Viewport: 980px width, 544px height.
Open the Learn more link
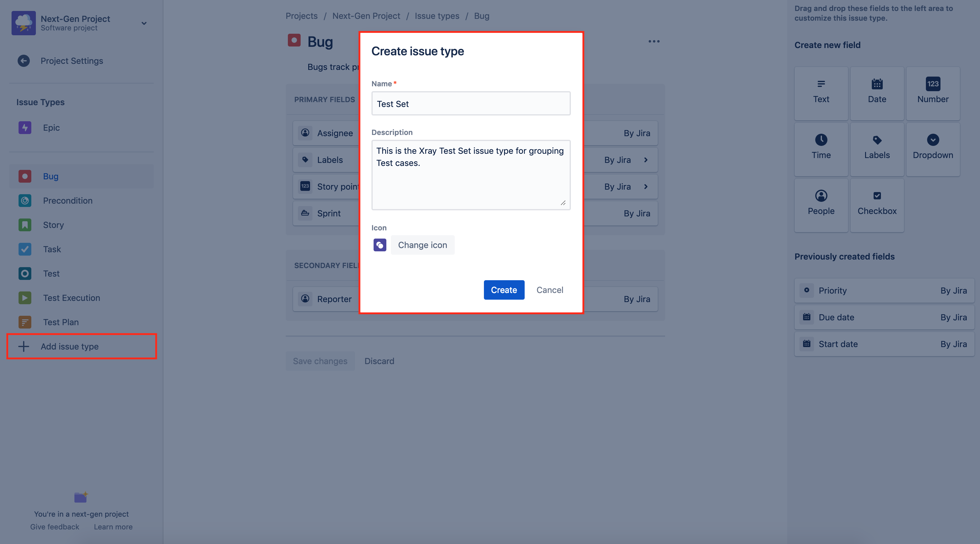[x=113, y=527]
